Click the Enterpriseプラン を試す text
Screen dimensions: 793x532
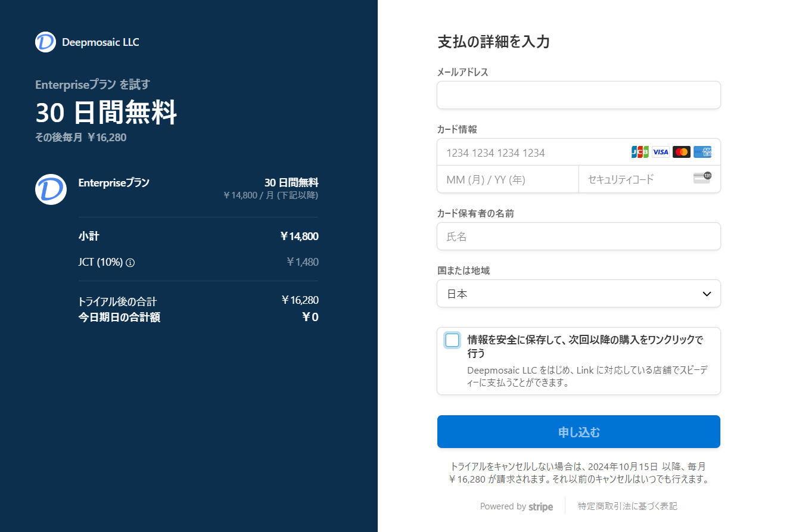92,85
